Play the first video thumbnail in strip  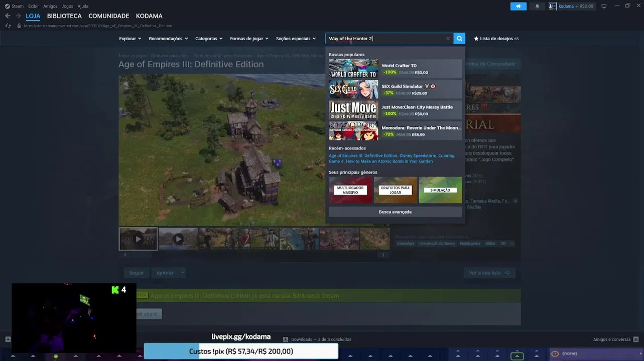[138, 239]
